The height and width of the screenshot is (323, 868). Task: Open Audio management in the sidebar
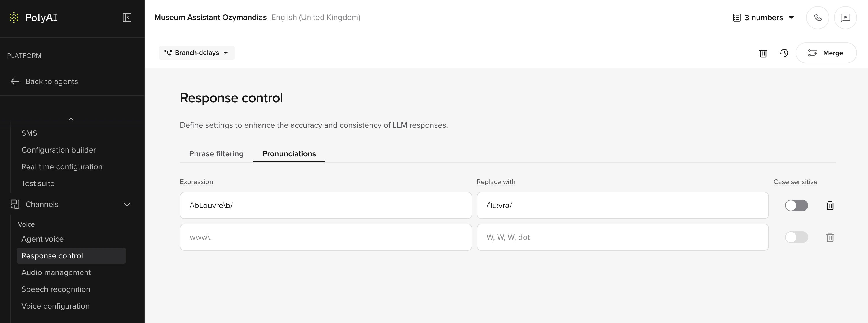[x=56, y=272]
